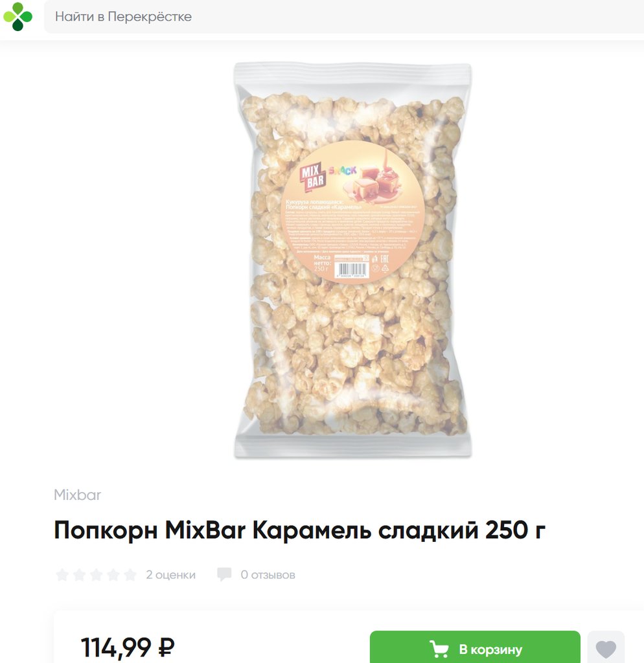644x663 pixels.
Task: Click the shopping cart icon on button
Action: (439, 649)
